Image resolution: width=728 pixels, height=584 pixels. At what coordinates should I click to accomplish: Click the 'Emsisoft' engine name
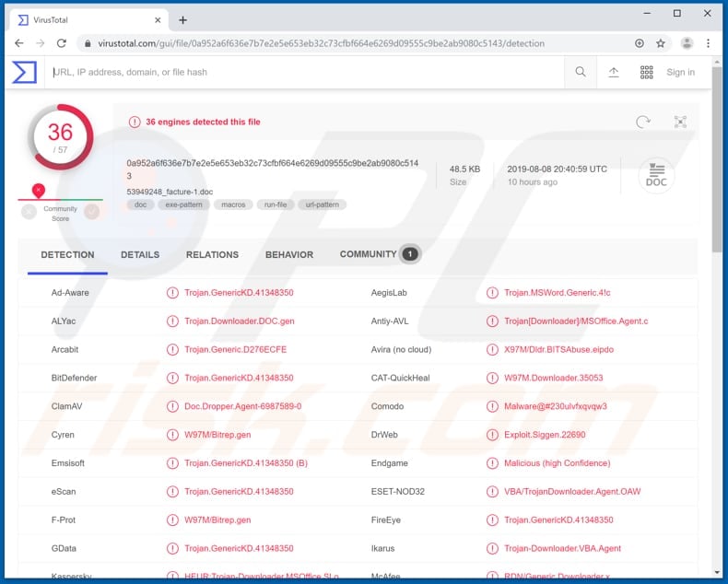tap(68, 463)
